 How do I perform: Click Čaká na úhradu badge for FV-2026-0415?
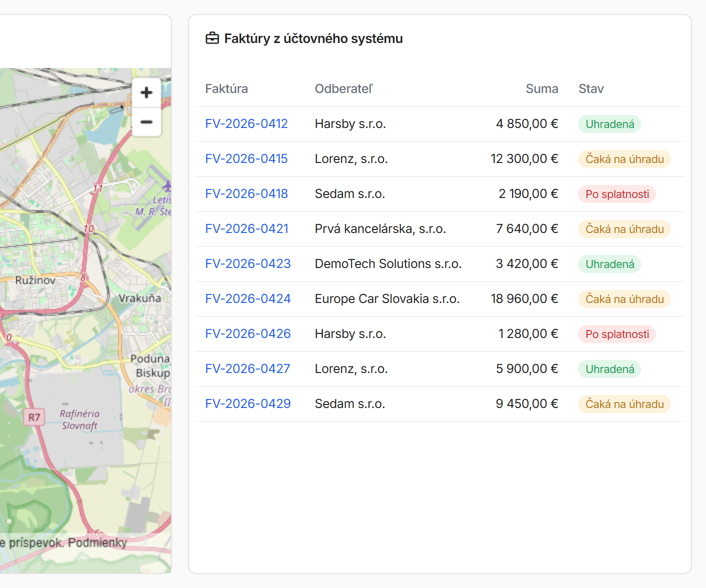pos(624,159)
